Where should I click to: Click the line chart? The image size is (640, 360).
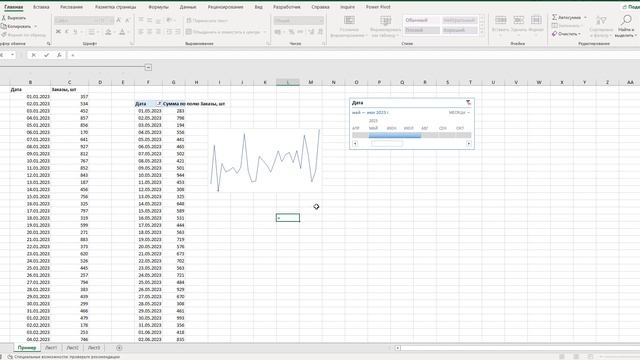(265, 160)
